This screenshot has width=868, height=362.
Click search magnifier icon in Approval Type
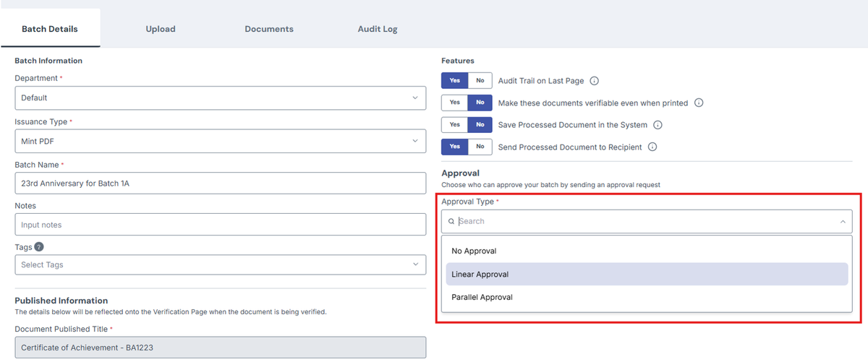[452, 222]
